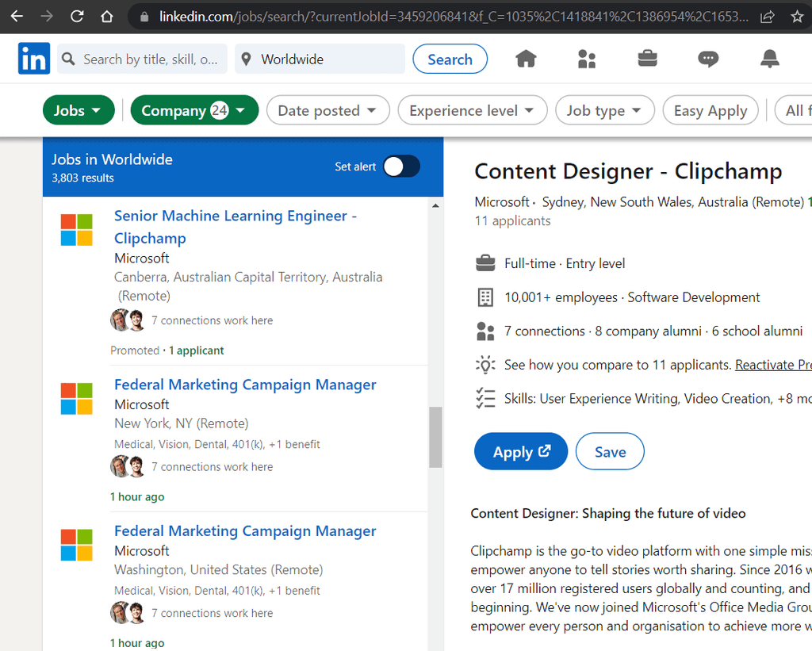Toggle the Set alert switch on
This screenshot has width=812, height=651.
pyautogui.click(x=400, y=167)
